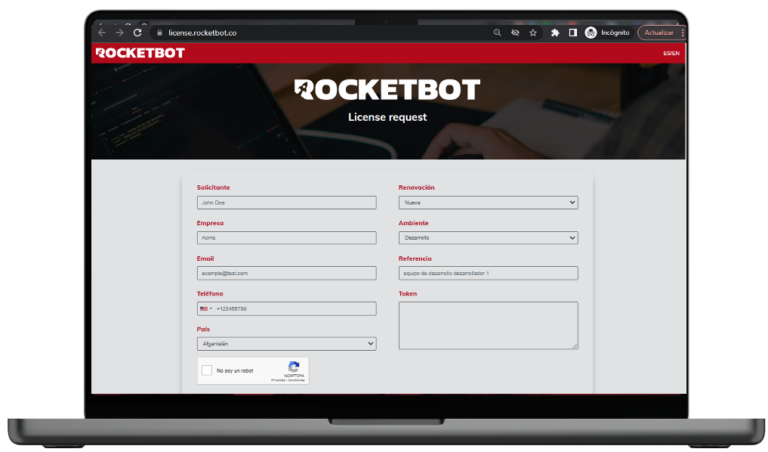Toggle the browser side panel icon

point(573,33)
